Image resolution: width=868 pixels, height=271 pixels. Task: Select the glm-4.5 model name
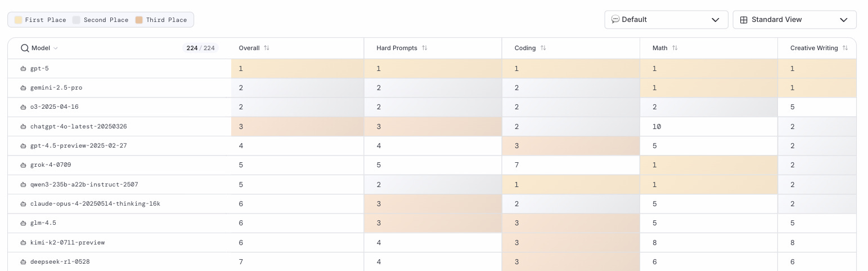[x=43, y=223]
